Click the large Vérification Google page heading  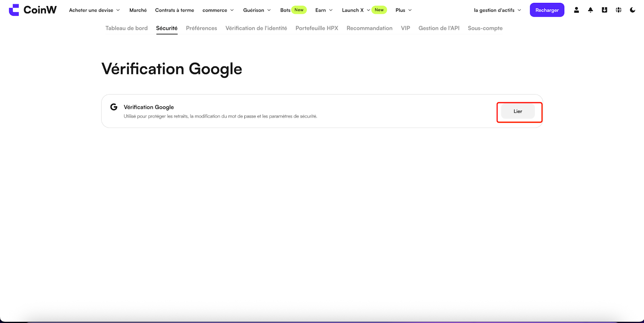point(172,69)
